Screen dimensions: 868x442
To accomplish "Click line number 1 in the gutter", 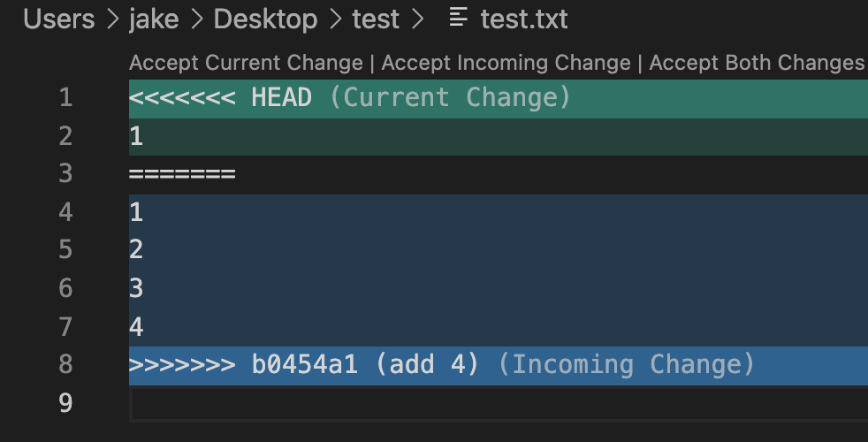I will 66,97.
